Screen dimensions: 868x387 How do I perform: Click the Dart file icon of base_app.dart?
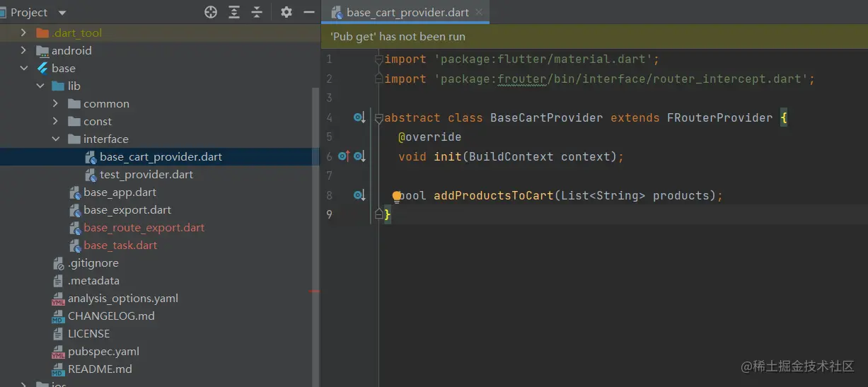click(x=74, y=192)
